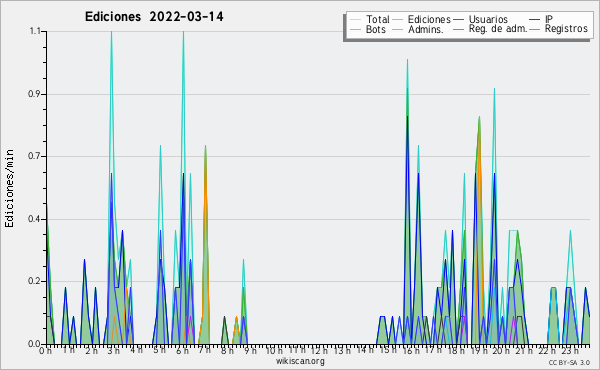Click the chart title Ediciones 2022-03-14

pos(154,17)
